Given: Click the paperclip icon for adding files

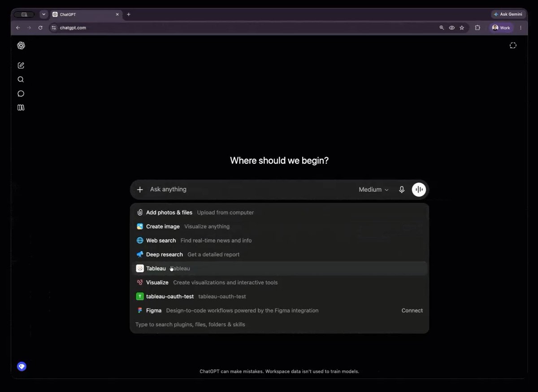Looking at the screenshot, I should pos(140,213).
